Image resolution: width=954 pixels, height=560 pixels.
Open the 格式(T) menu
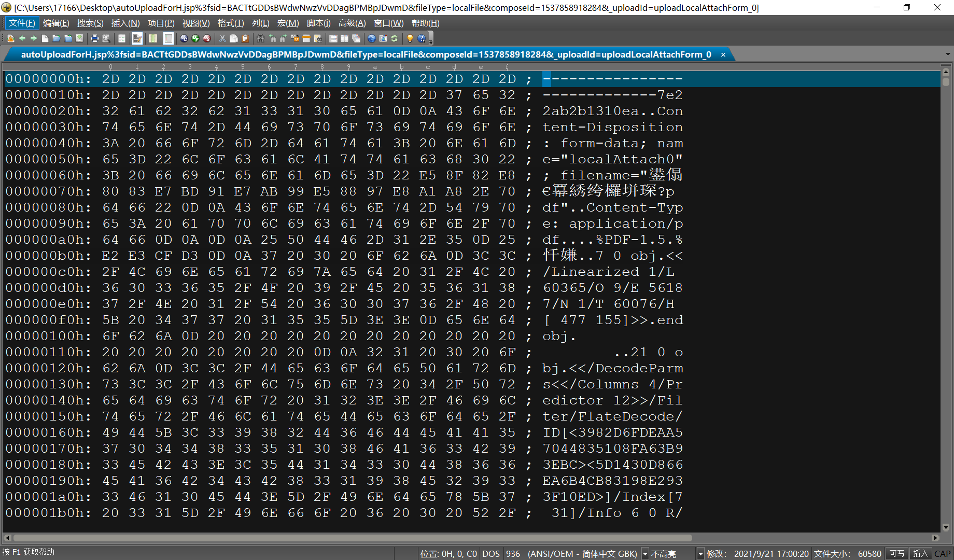pyautogui.click(x=231, y=23)
